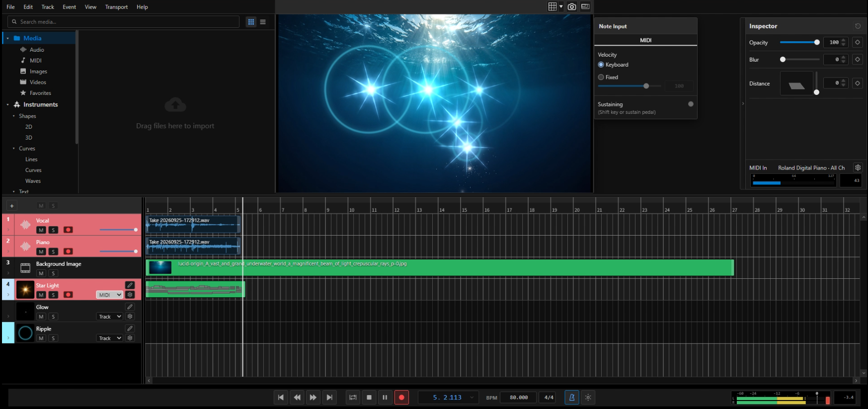This screenshot has width=868, height=409.
Task: Add keyframe for Distance
Action: pos(858,83)
